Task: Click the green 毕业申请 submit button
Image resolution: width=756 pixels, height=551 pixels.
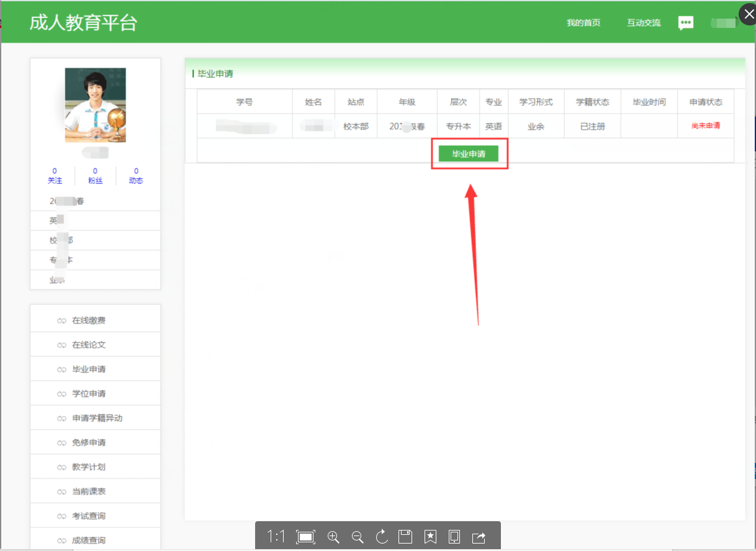Action: (x=469, y=153)
